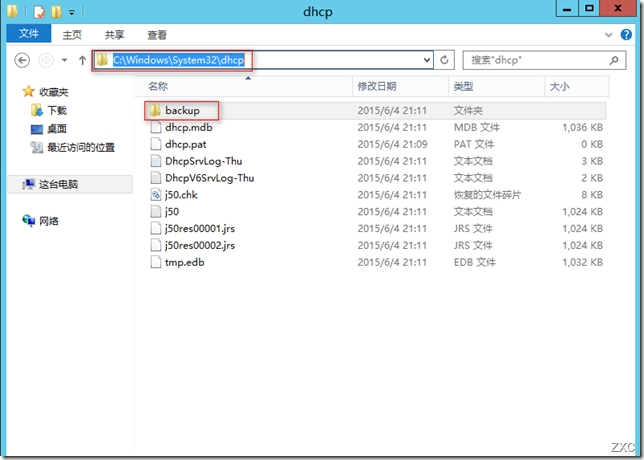Click the backup folder icon
The image size is (644, 460).
[x=155, y=110]
